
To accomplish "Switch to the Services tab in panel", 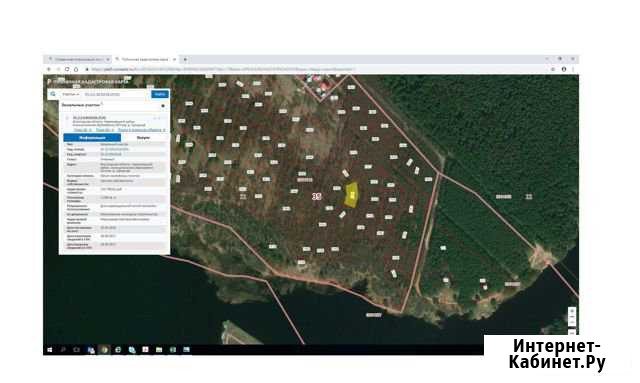I will [x=143, y=138].
